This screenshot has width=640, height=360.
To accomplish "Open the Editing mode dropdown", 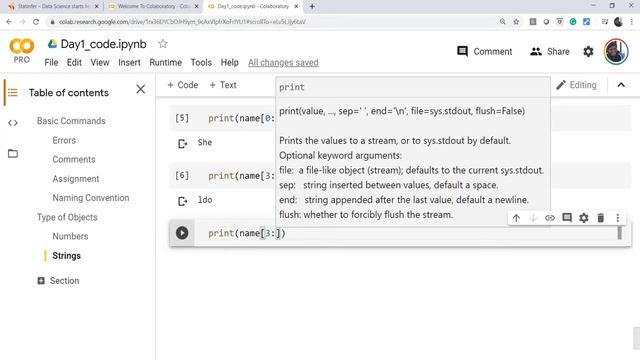I will tap(576, 85).
